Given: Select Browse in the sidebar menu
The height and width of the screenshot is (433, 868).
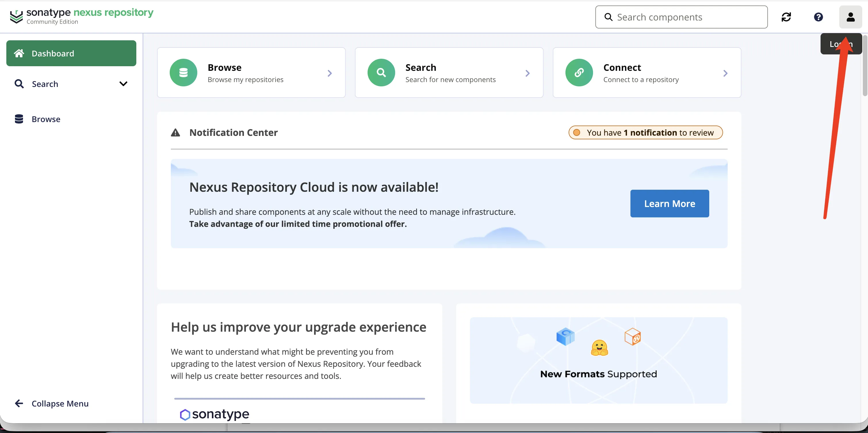Looking at the screenshot, I should tap(46, 119).
